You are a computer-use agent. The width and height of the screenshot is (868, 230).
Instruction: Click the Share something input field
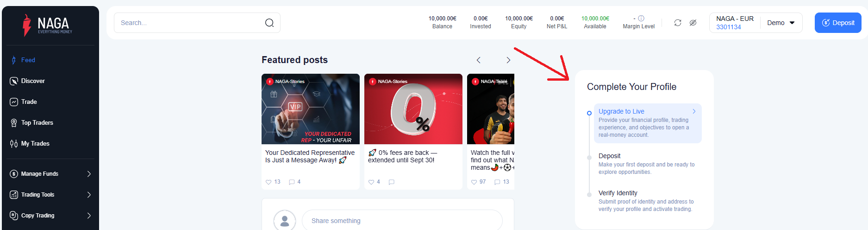tap(402, 221)
